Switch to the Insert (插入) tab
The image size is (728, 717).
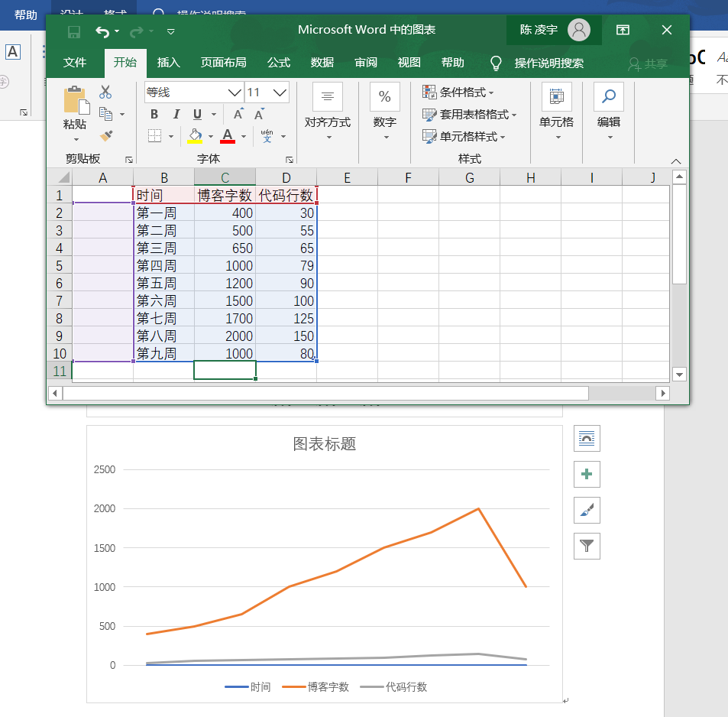pos(169,63)
